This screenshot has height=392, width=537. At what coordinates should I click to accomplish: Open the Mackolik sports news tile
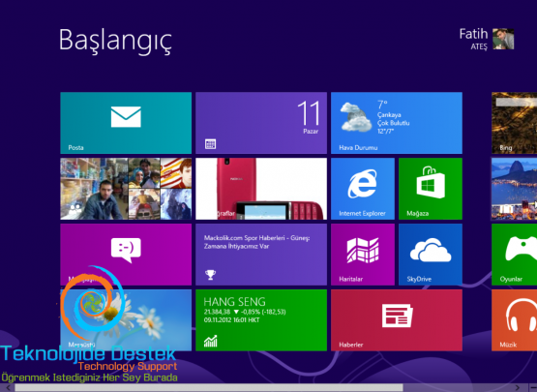click(x=261, y=255)
